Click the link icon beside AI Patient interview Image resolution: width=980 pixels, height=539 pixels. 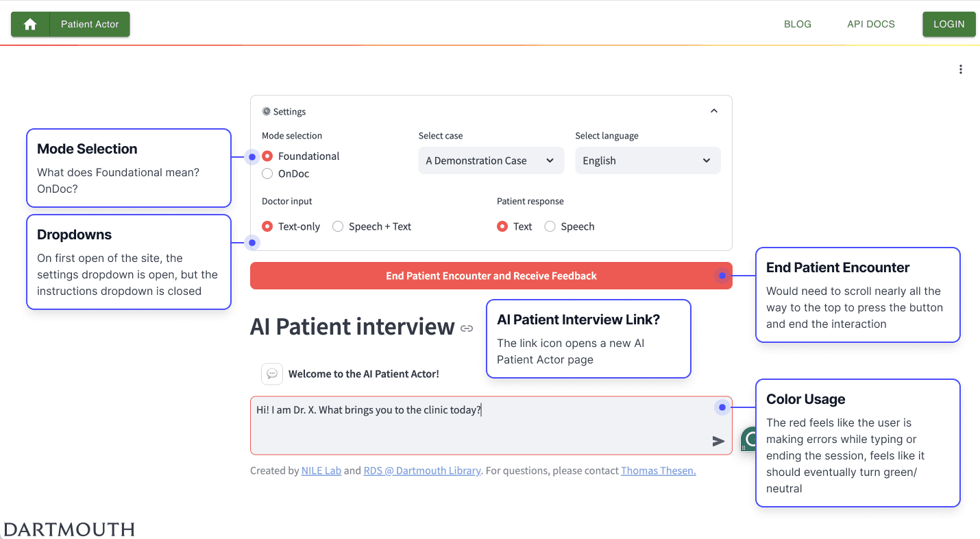[x=467, y=328]
